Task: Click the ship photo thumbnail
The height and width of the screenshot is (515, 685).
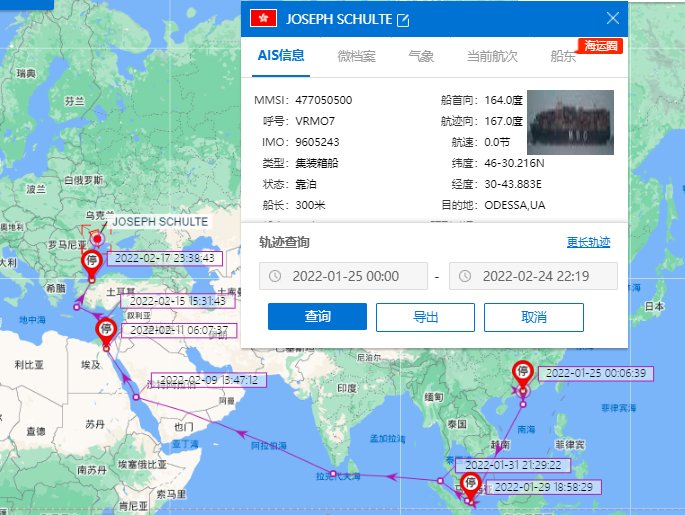Action: click(570, 122)
